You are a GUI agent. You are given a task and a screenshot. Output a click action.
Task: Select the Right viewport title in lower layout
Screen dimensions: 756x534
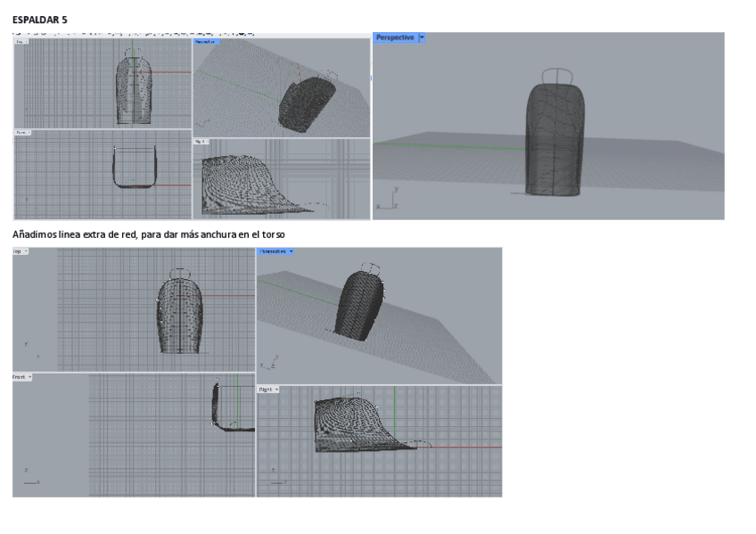coord(266,390)
